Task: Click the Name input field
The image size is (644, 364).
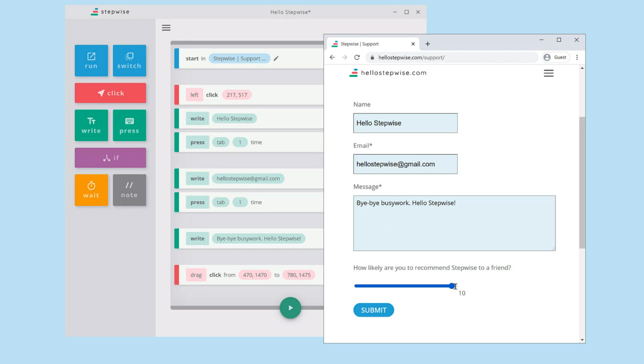Action: pos(405,123)
